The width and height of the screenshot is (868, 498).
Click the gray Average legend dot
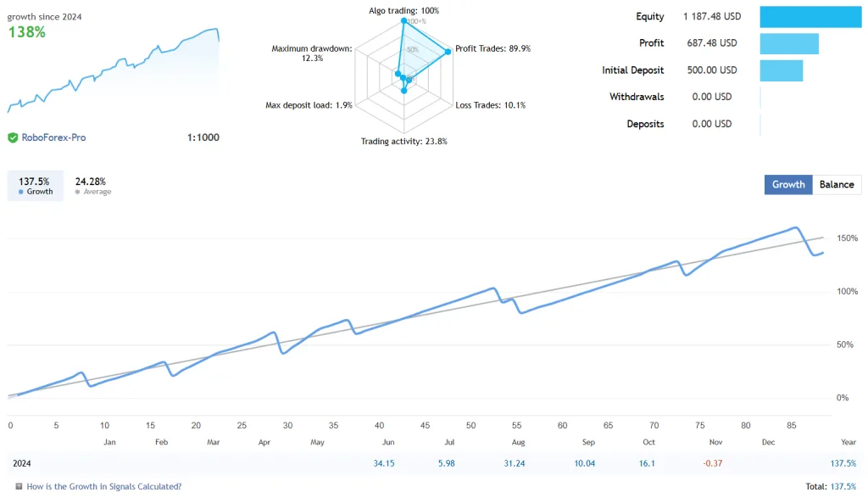coord(77,192)
